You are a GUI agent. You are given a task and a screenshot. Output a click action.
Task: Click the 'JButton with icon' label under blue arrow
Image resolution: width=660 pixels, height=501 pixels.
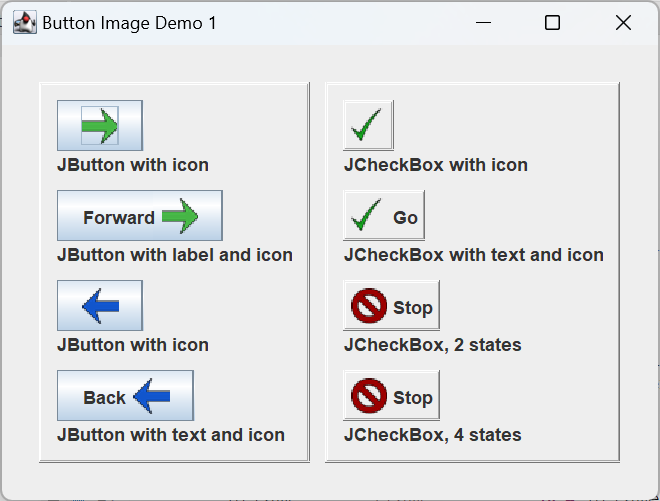pos(133,345)
